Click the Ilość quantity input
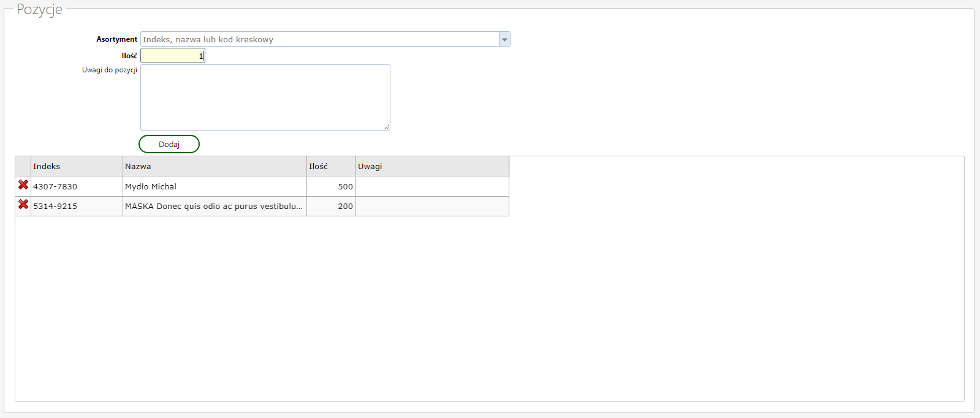Screen dimensions: 980x418 (173, 56)
